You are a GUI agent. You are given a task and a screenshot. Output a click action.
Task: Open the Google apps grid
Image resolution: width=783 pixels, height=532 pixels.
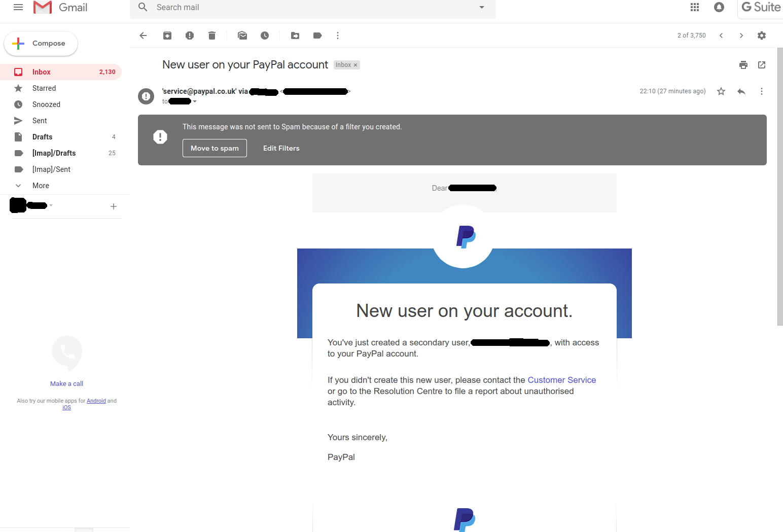[695, 7]
